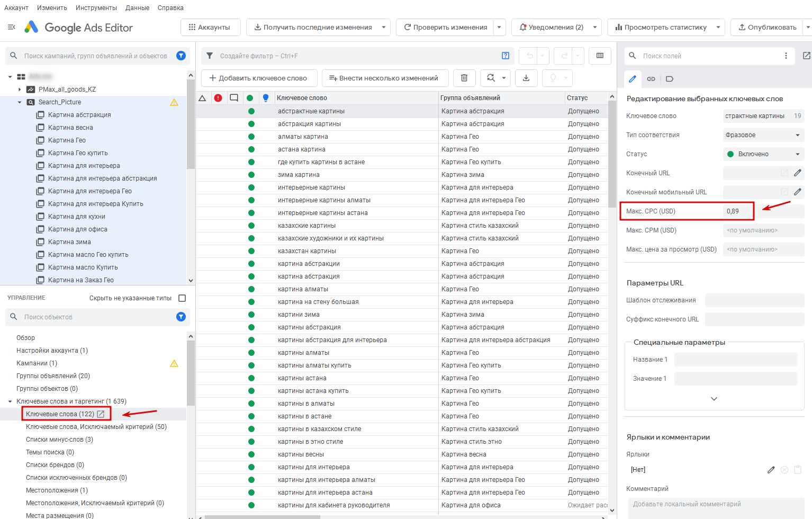Click the hamburger menu icon beside Google Ads logo
The height and width of the screenshot is (519, 812).
point(11,27)
